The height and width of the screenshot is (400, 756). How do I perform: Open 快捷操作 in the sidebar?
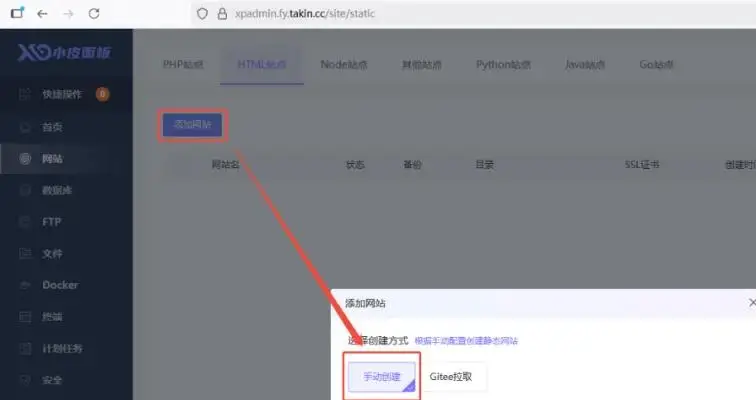click(x=63, y=94)
